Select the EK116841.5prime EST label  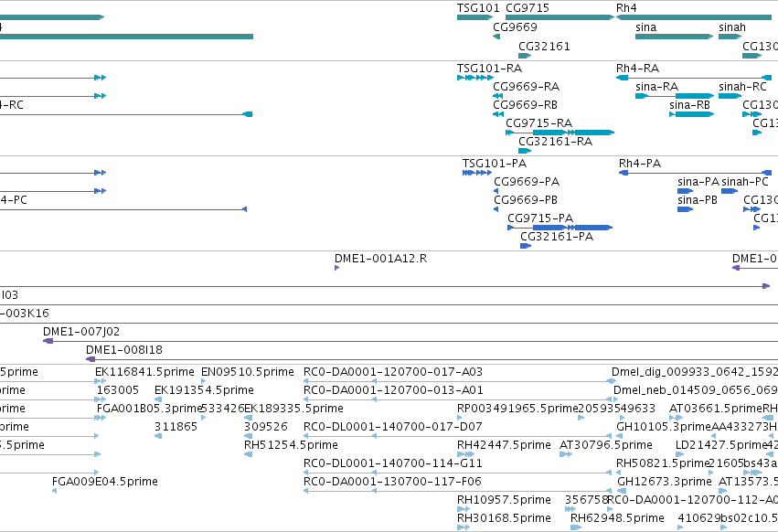click(x=144, y=372)
